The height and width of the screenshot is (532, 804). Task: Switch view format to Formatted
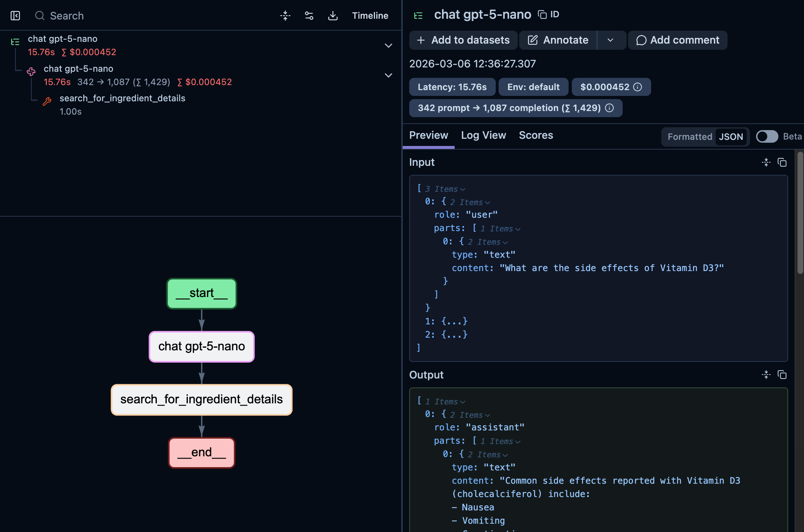click(689, 137)
